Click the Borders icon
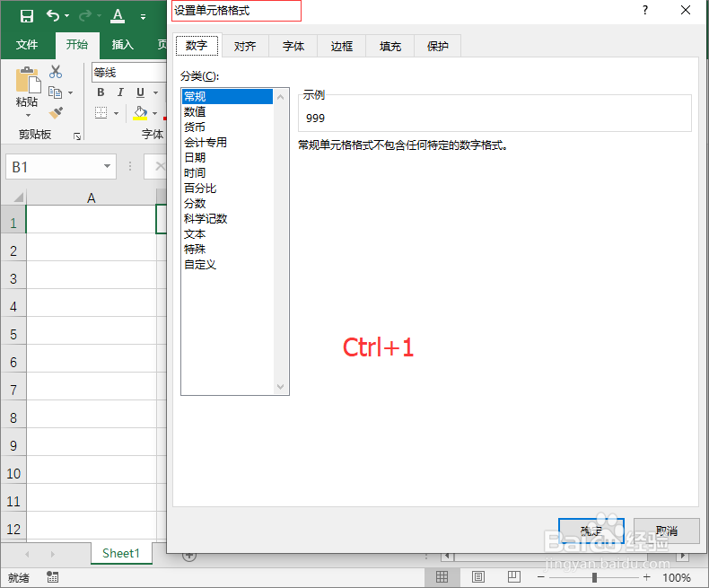 101,112
